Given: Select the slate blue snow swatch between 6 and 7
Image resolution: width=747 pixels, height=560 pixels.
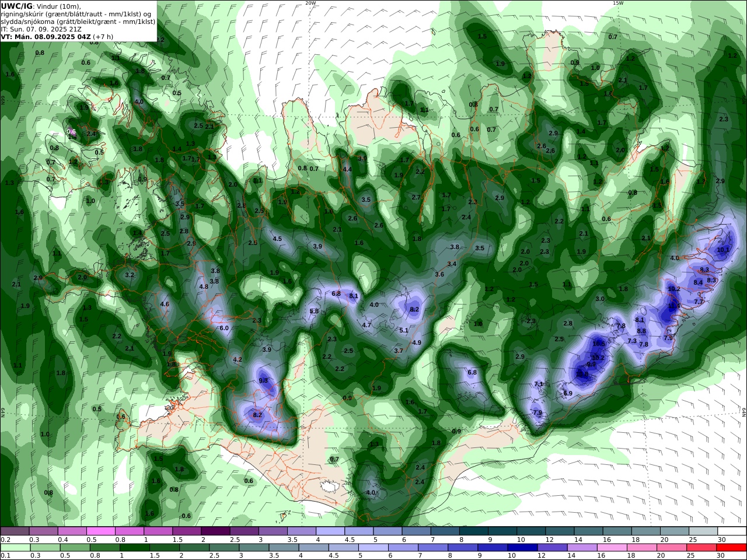Looking at the screenshot, I should pos(416,531).
